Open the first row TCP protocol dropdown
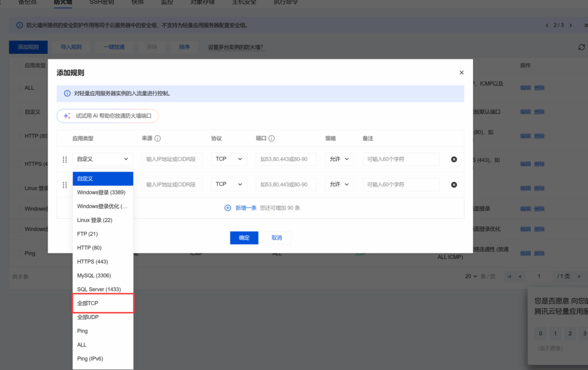The height and width of the screenshot is (370, 588). (x=229, y=159)
